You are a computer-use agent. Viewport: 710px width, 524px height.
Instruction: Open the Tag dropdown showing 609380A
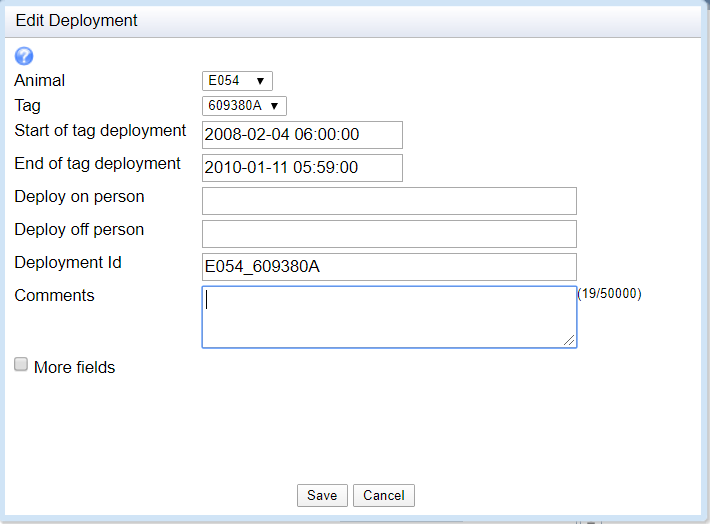(x=244, y=106)
